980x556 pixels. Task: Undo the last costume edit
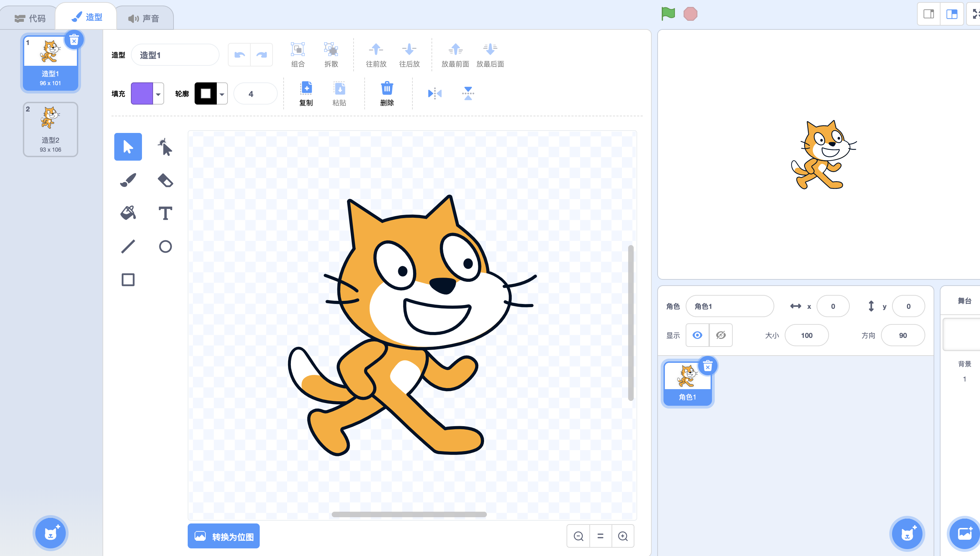[240, 55]
